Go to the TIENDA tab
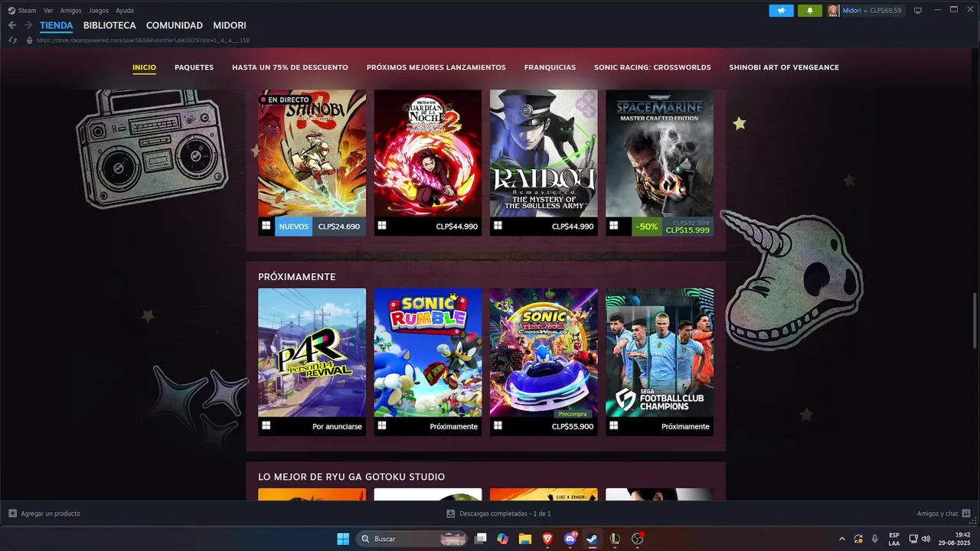Screen dimensions: 980x551 point(57,25)
